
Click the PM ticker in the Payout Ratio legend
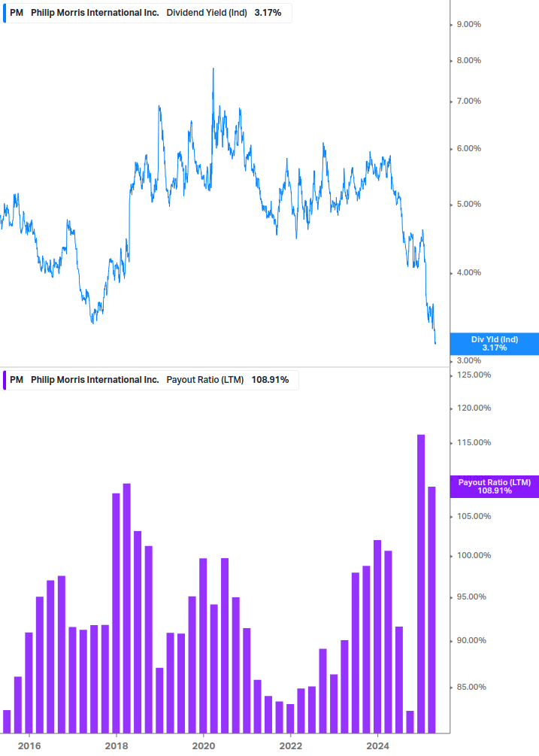click(x=17, y=380)
